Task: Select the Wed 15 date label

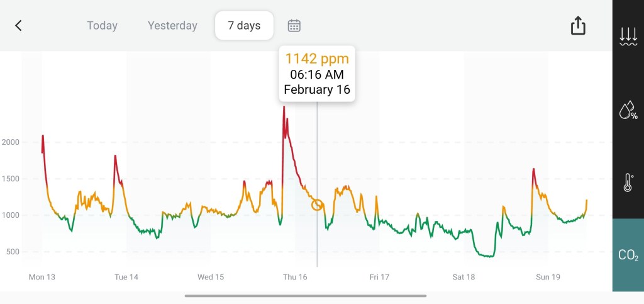Action: point(211,277)
